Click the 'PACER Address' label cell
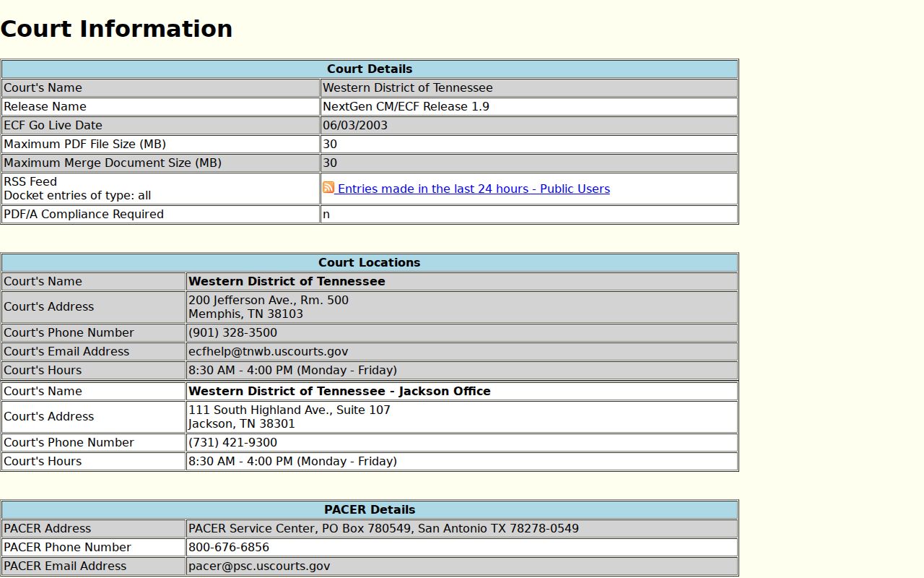Image resolution: width=924 pixels, height=578 pixels. pos(94,528)
